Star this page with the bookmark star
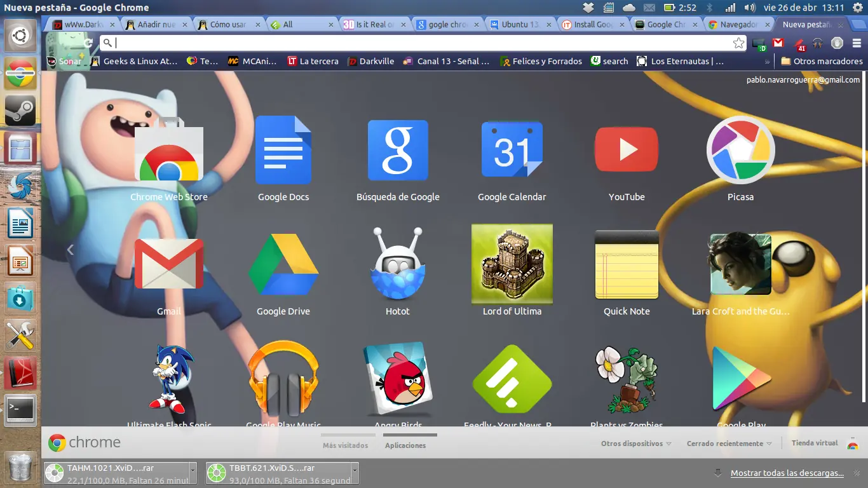 739,43
